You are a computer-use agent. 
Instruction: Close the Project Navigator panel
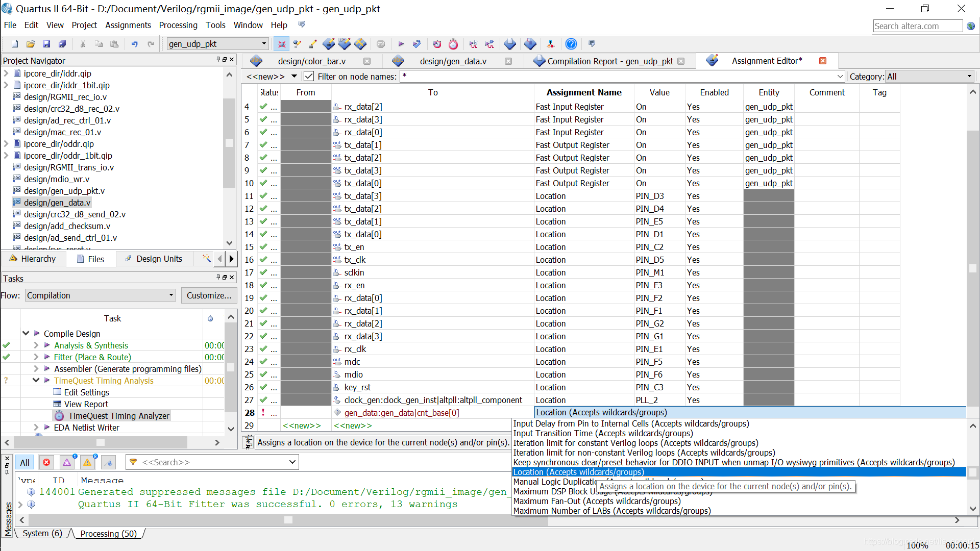click(x=232, y=60)
